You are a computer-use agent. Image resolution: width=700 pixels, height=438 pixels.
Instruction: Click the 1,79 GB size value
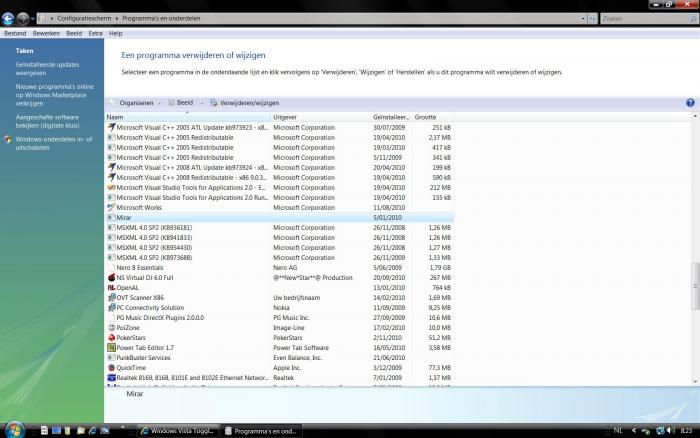(440, 267)
